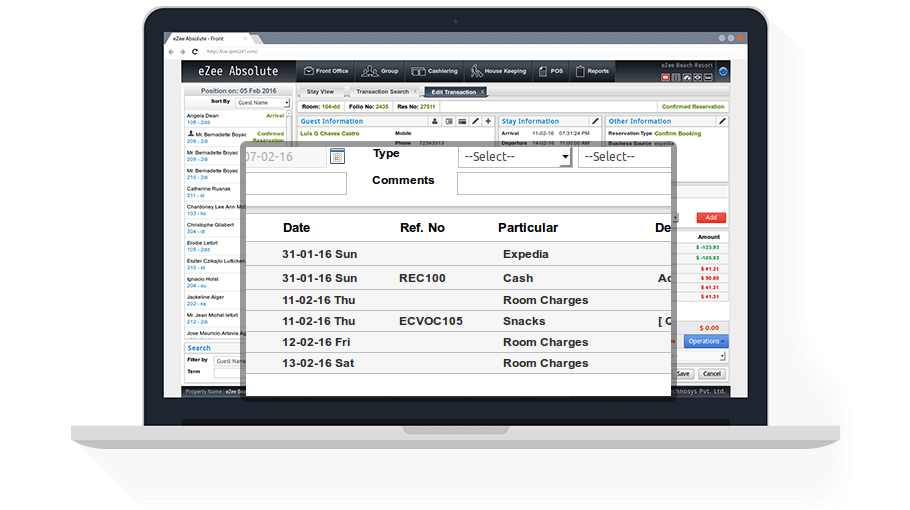Open the Front Office menu
910x510 pixels.
pyautogui.click(x=326, y=71)
